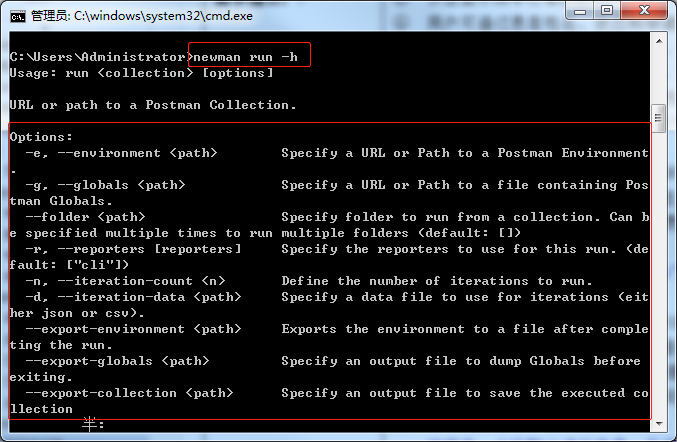The image size is (677, 442).
Task: Click the 'her json or csv).' line
Action: pos(77,313)
